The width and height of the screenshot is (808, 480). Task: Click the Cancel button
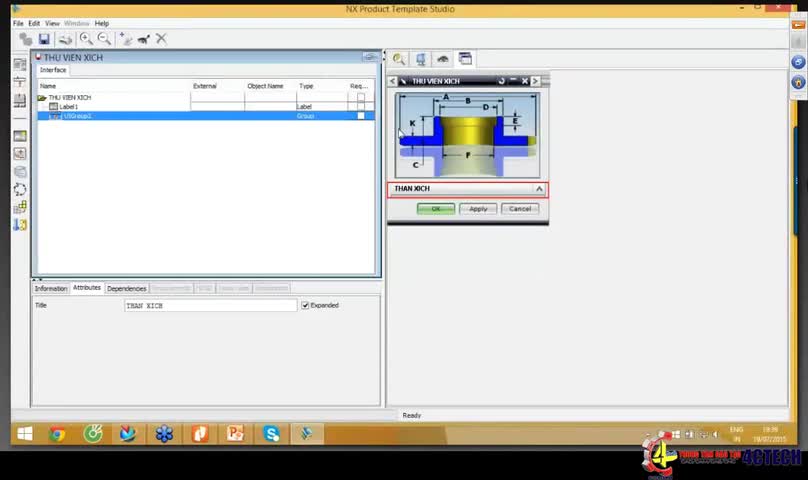pos(520,209)
